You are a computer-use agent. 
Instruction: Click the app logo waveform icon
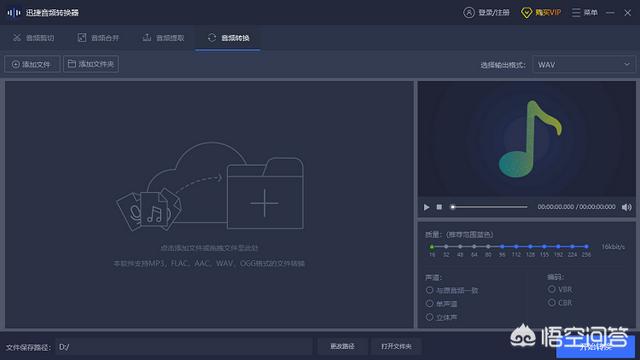(13, 13)
